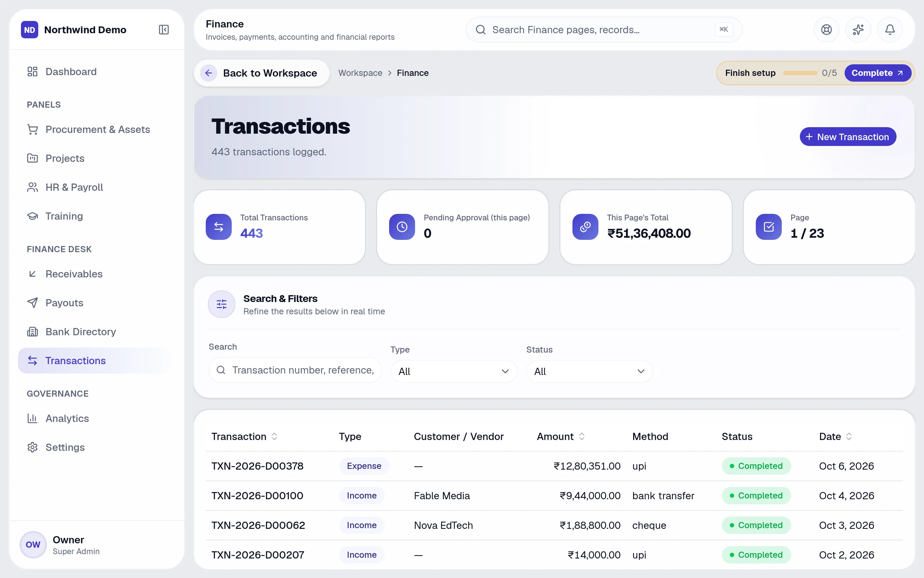924x578 pixels.
Task: Open HR & Payroll panel
Action: tap(96, 187)
